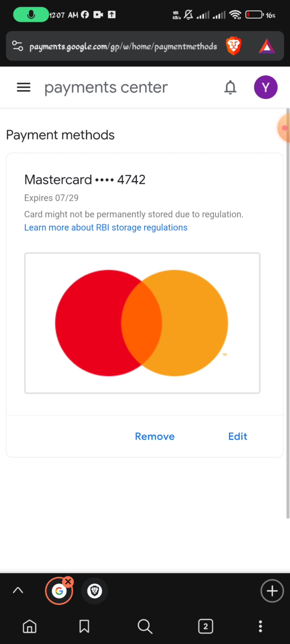Tap the Brave Shields lion icon
This screenshot has width=290, height=644.
point(234,46)
